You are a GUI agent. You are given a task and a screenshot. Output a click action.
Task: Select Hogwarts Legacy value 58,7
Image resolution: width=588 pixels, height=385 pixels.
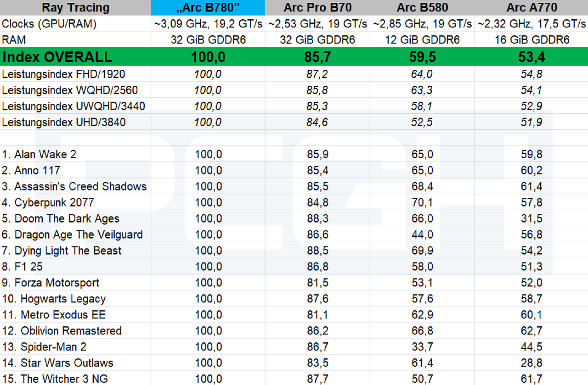(531, 299)
